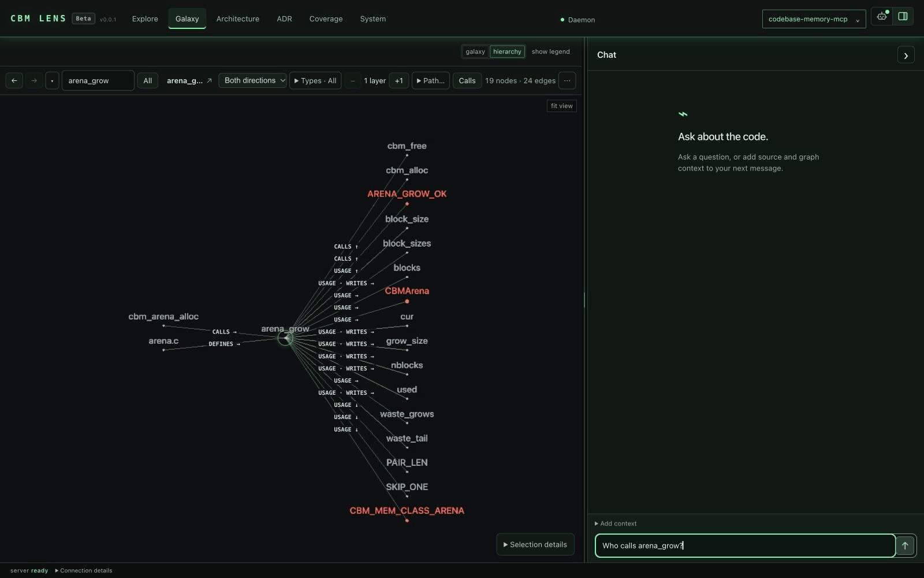924x578 pixels.
Task: Go forward with the right arrow button
Action: pos(34,80)
